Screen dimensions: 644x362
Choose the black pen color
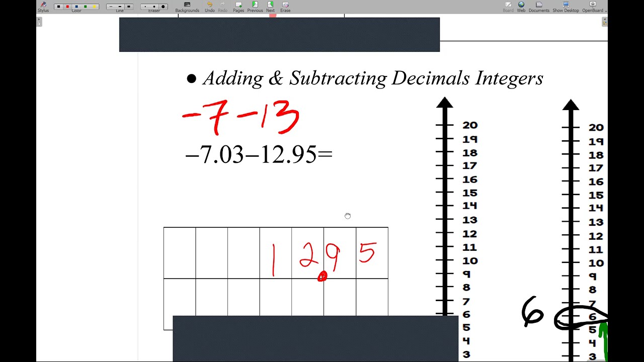(58, 7)
